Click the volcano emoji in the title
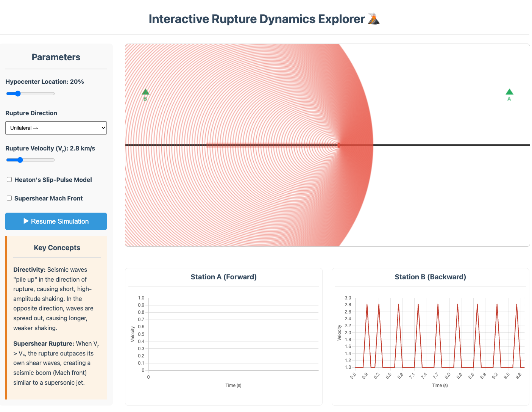 click(374, 18)
